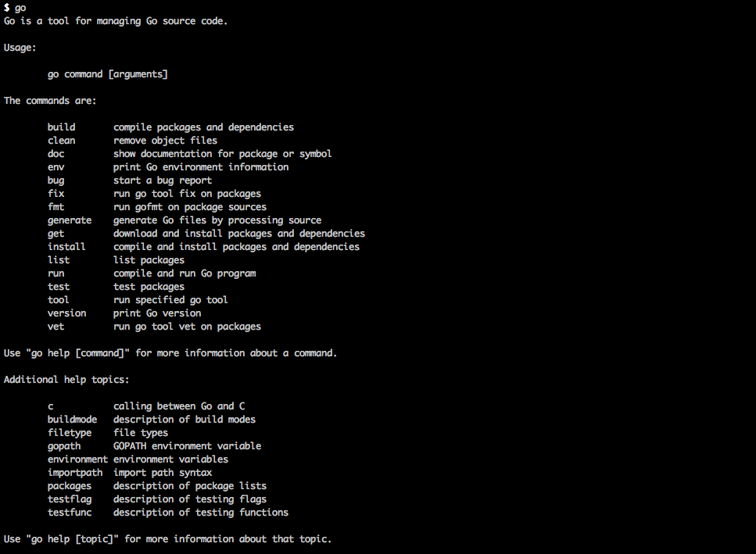Click the "go command [arguments]" usage line

click(107, 74)
